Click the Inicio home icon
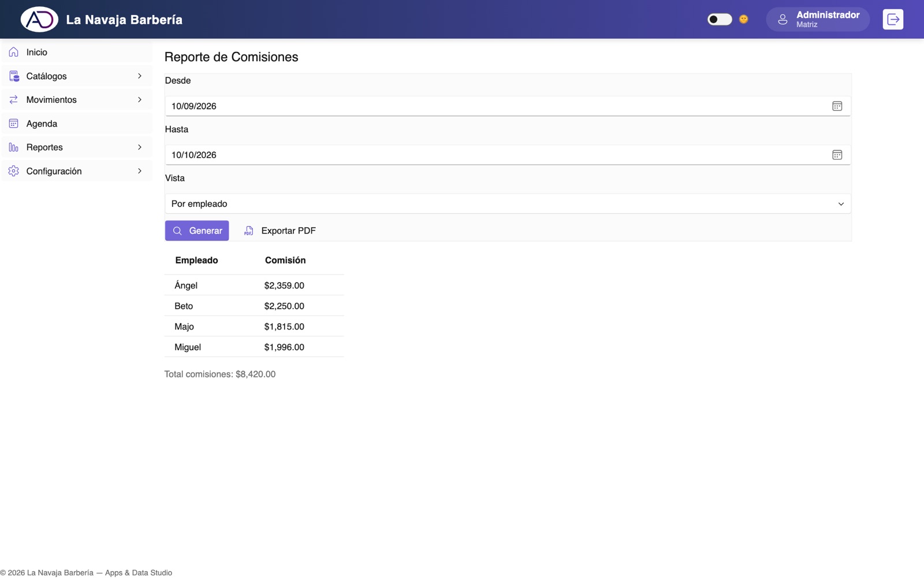Image resolution: width=924 pixels, height=578 pixels. click(x=14, y=52)
